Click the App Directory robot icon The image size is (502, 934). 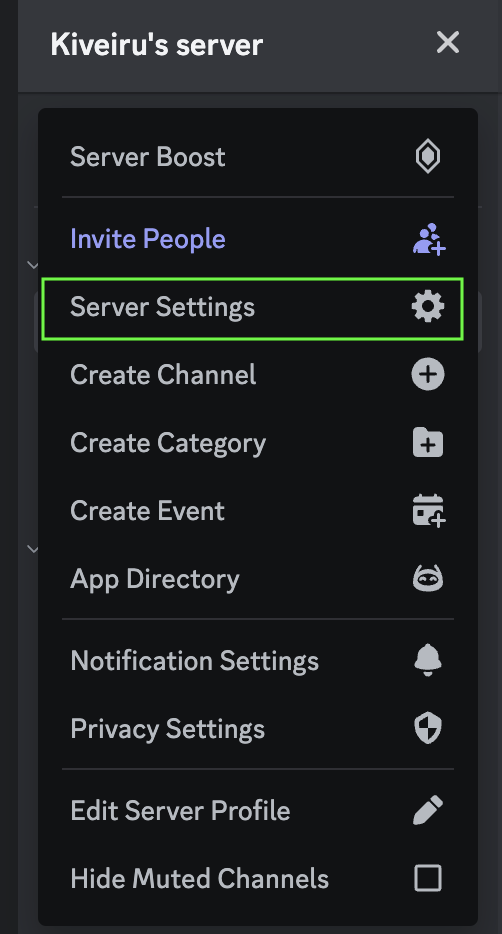click(x=428, y=578)
